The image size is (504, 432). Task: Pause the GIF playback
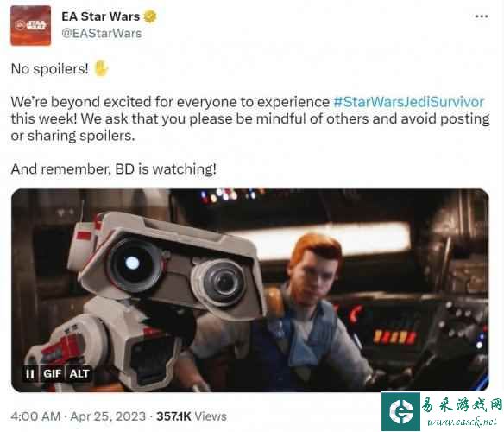[x=30, y=374]
